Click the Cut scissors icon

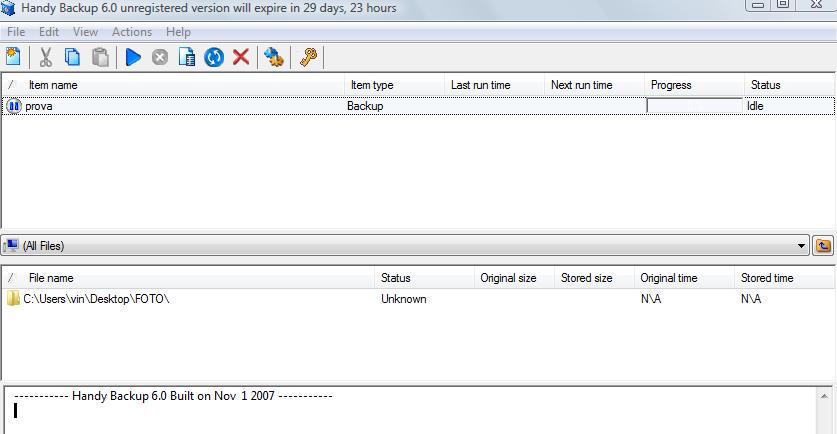click(x=45, y=57)
